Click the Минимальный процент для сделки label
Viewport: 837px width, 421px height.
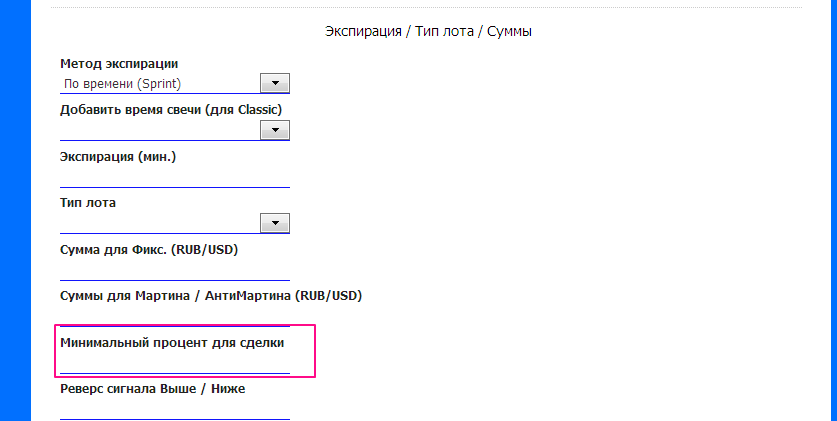(x=172, y=343)
